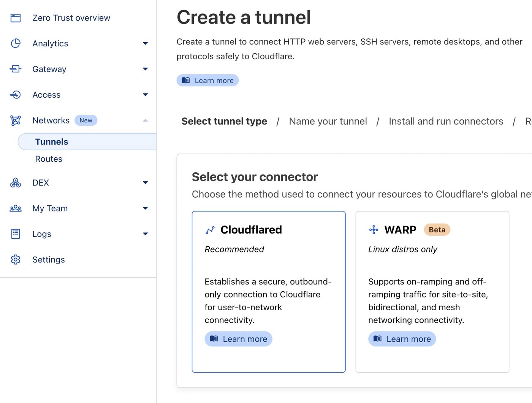Viewport: 532px width, 403px height.
Task: Open the Analytics menu item label
Action: (x=50, y=43)
